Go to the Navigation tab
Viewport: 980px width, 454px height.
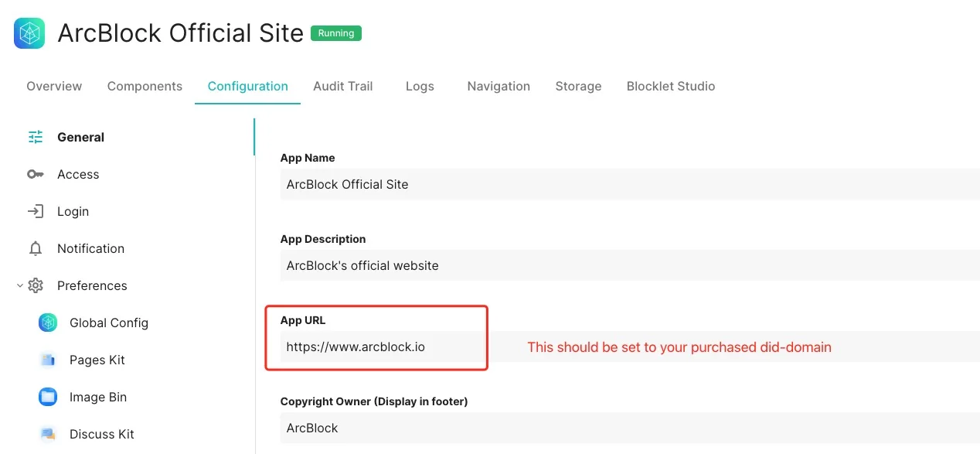(499, 86)
